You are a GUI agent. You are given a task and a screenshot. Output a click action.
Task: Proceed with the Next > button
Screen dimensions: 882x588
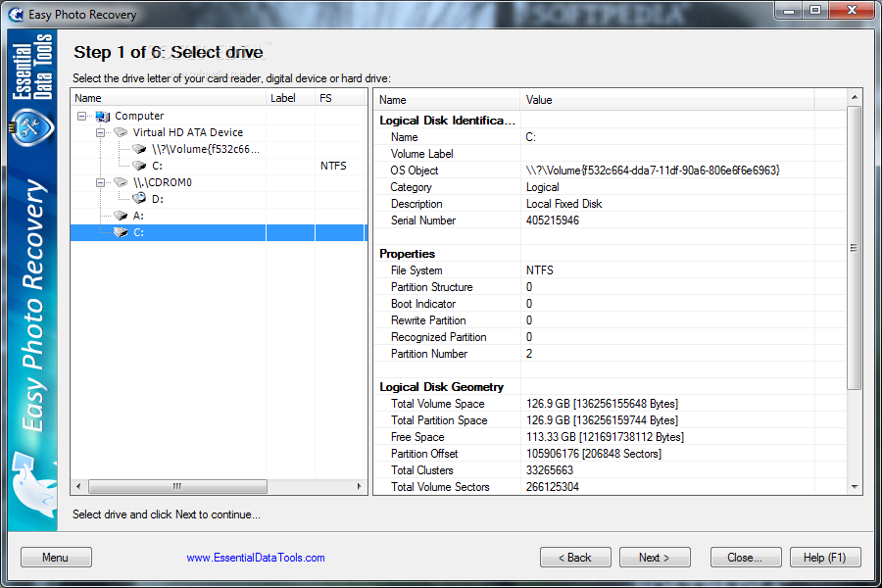tap(655, 557)
